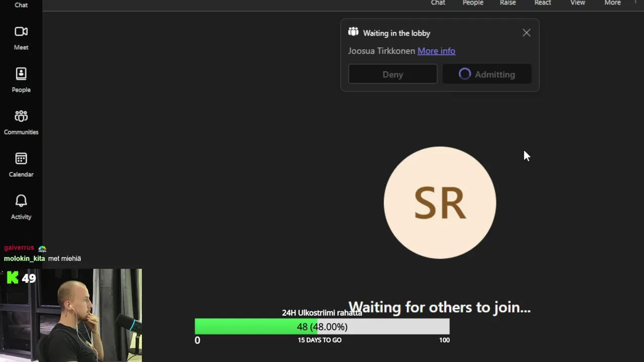Screen dimensions: 644x362
Task: Open React in the meeting toolbar
Action: [x=543, y=3]
